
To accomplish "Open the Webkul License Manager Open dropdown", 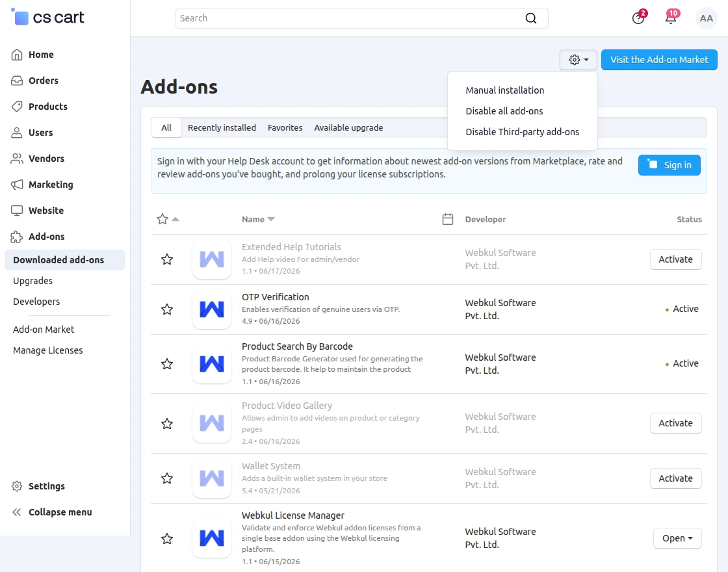I will pyautogui.click(x=677, y=538).
